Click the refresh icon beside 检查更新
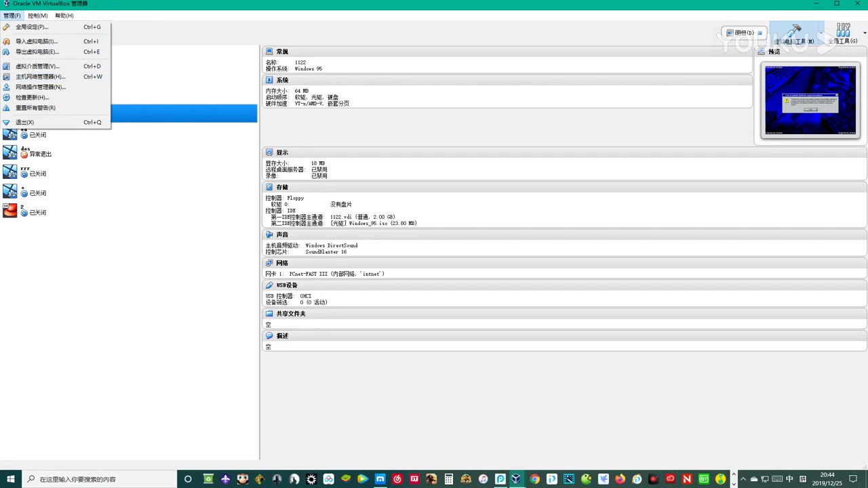This screenshot has width=868, height=488. 7,98
